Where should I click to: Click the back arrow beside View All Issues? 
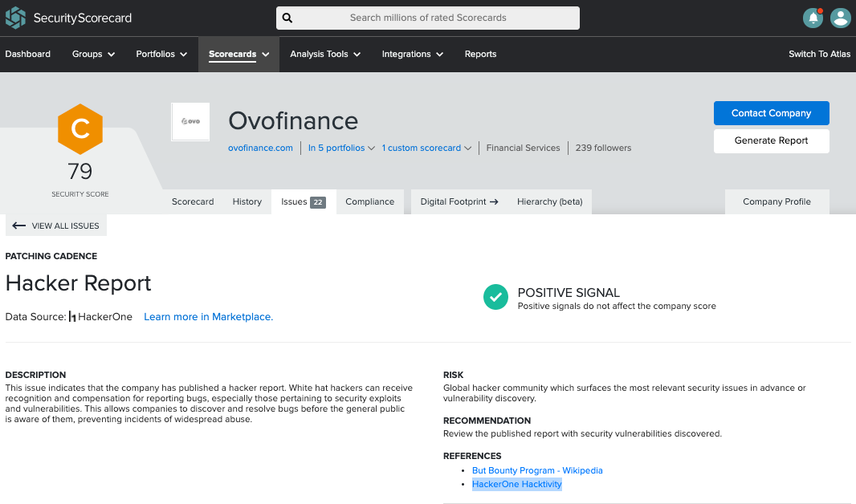point(18,226)
